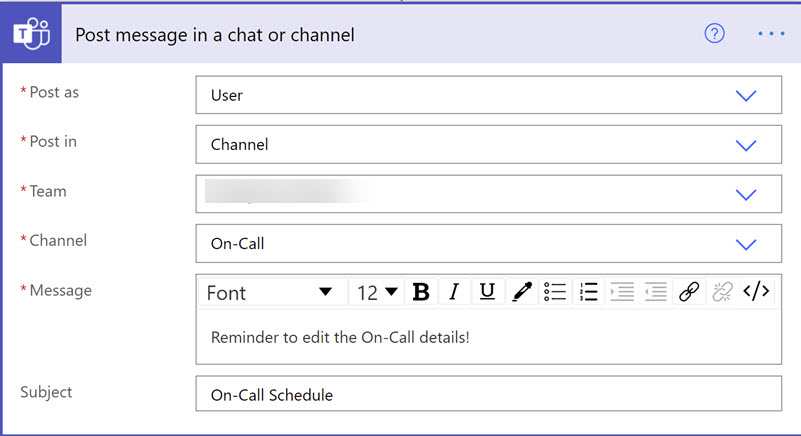
Task: Insert a hyperlink with link icon
Action: tap(689, 292)
